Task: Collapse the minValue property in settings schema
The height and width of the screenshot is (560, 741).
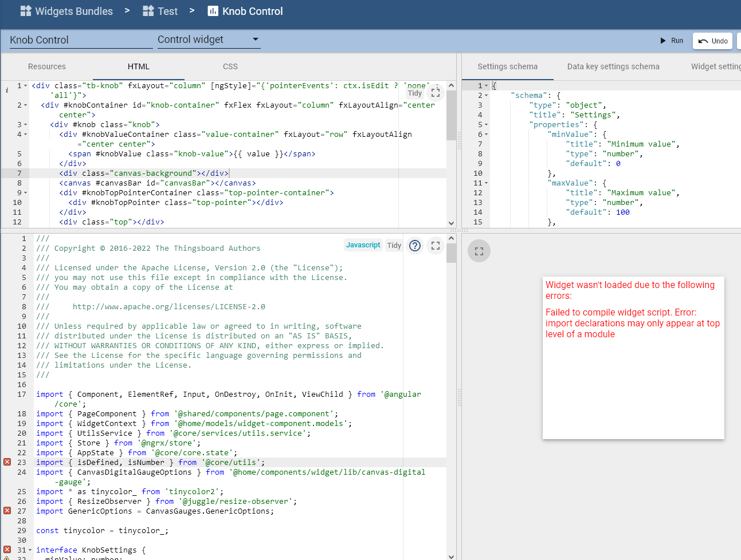Action: (x=485, y=134)
